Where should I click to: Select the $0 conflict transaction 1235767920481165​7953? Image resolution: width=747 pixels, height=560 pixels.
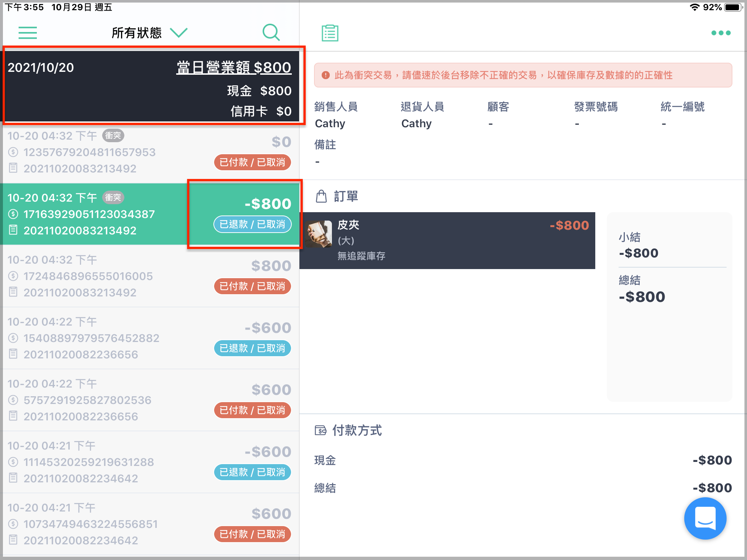click(150, 152)
